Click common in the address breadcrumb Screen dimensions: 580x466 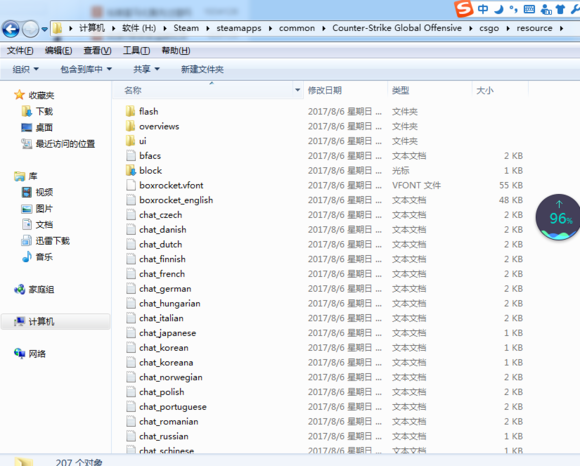(297, 28)
